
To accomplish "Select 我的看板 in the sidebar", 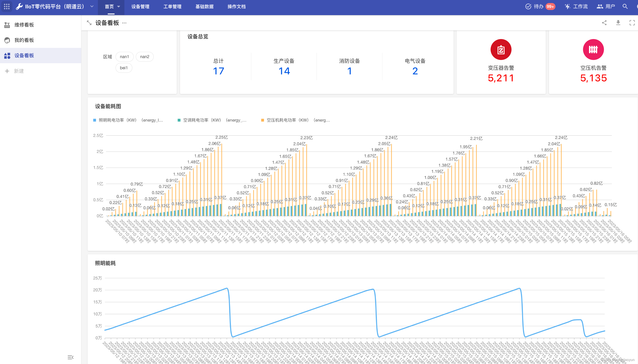I will (40, 40).
